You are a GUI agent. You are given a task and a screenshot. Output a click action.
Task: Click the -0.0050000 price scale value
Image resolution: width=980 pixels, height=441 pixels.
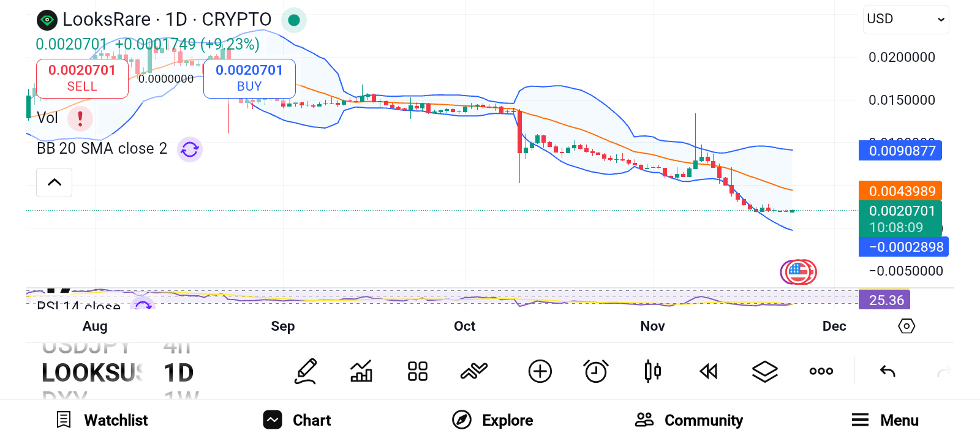pyautogui.click(x=906, y=271)
